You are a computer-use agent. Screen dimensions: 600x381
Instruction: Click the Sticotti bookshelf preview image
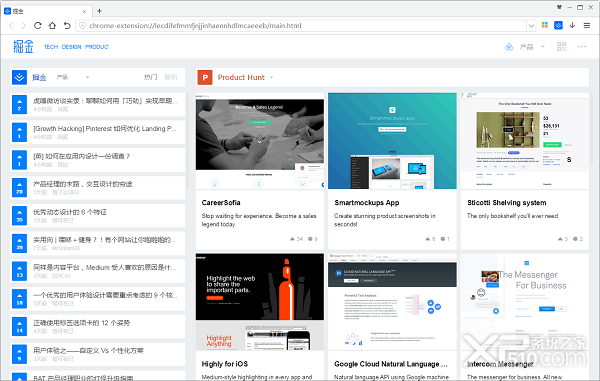click(525, 141)
